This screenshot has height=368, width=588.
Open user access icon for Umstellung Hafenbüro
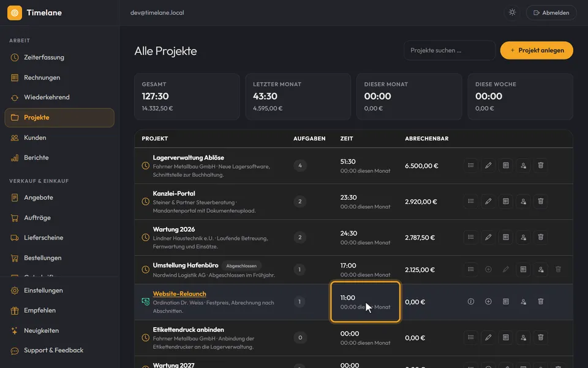click(x=541, y=269)
